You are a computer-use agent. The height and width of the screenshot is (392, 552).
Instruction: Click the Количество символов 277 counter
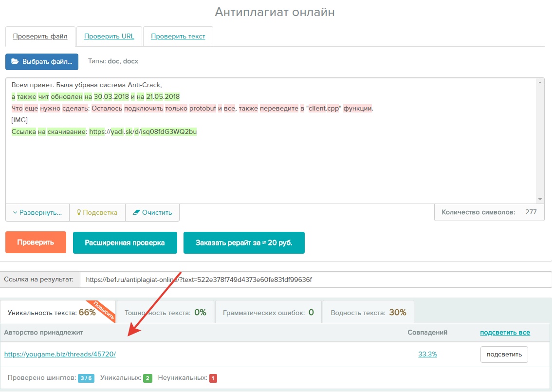(489, 212)
